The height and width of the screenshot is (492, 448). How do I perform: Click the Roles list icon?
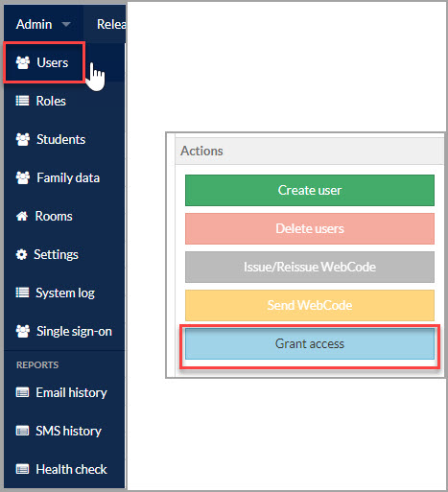(22, 101)
